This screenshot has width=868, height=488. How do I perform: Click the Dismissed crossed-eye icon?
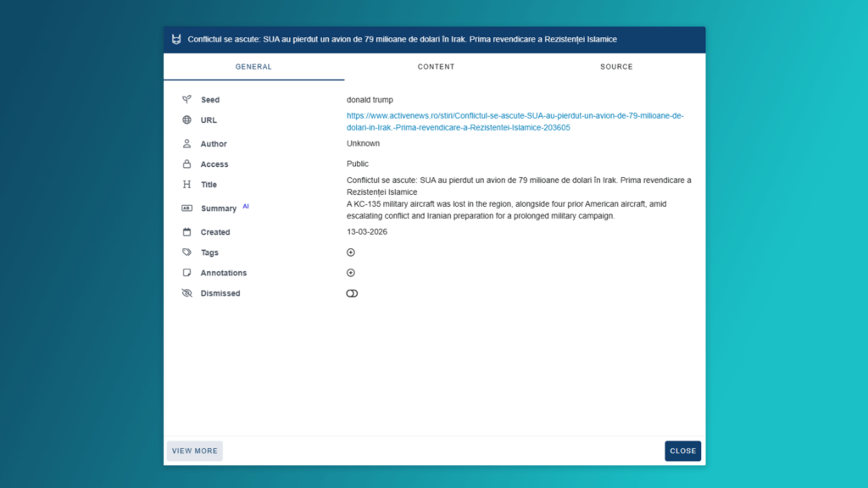(186, 293)
